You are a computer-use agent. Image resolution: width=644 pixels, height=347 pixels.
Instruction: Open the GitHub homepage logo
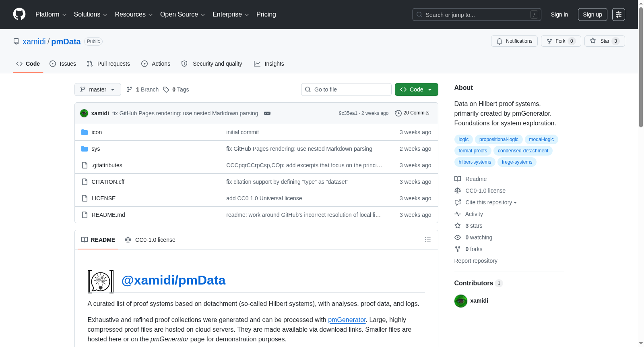pos(19,15)
